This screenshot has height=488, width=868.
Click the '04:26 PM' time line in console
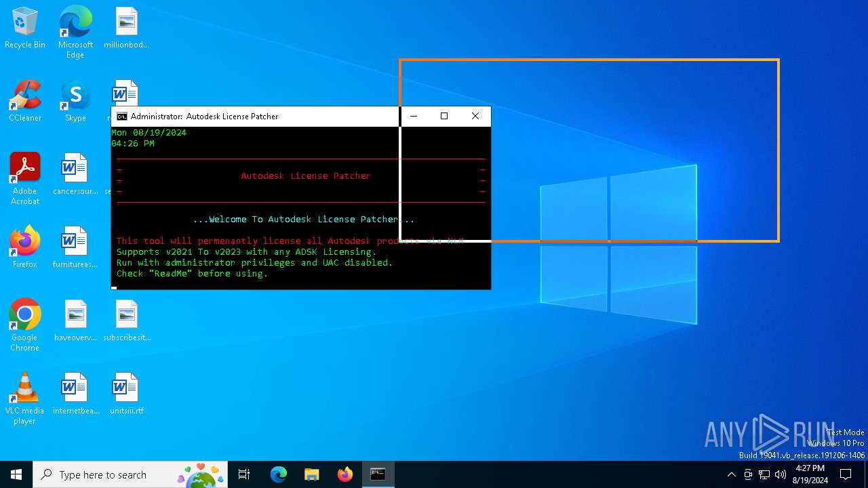[133, 144]
